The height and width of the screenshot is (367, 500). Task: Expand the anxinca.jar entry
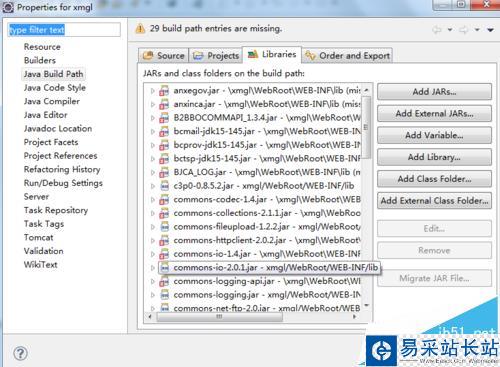pos(152,105)
